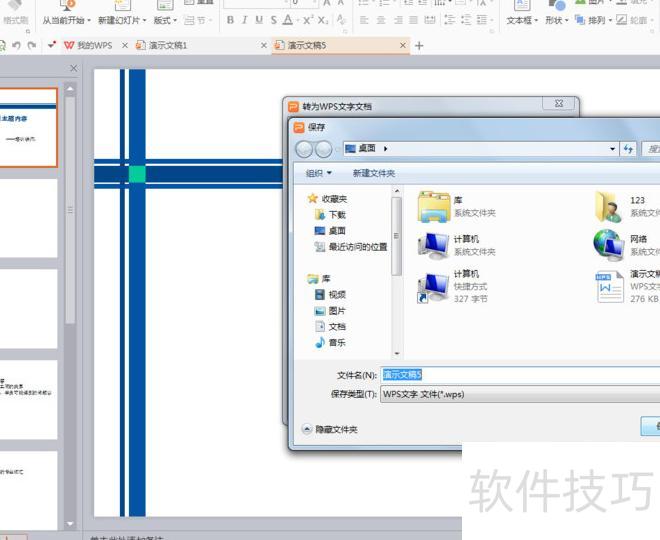Image resolution: width=660 pixels, height=540 pixels.
Task: Click Forward button in Save dialog
Action: coord(323,149)
